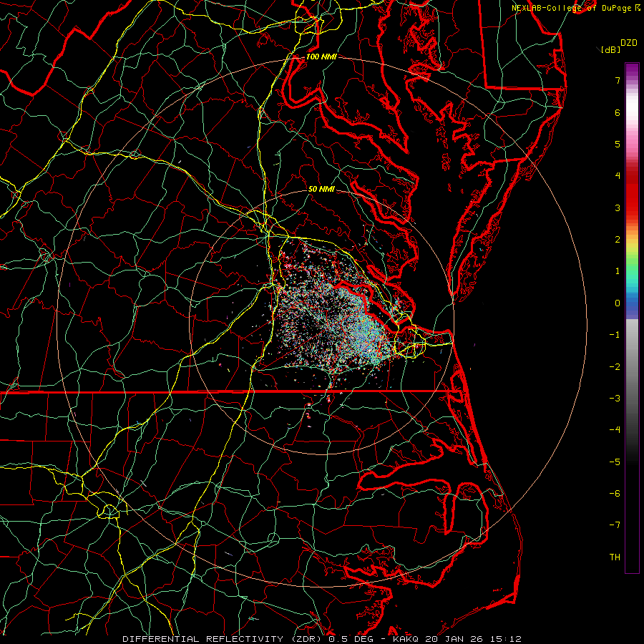This screenshot has width=644, height=644.
Task: Click the 6 value on the dB scale
Action: 618,112
